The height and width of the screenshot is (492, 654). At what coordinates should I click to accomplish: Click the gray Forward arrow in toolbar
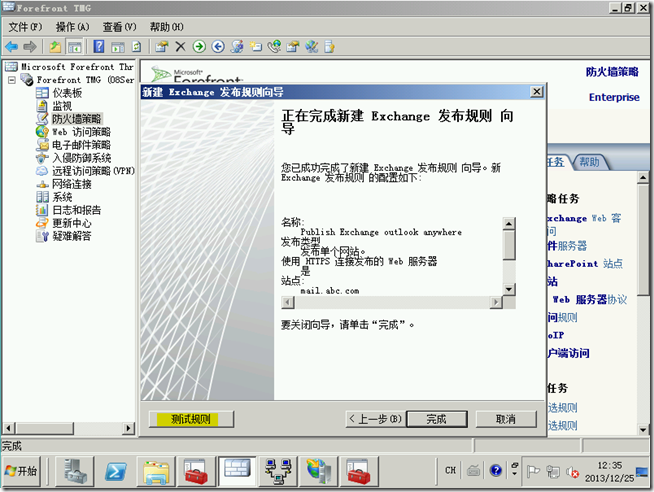pyautogui.click(x=30, y=47)
